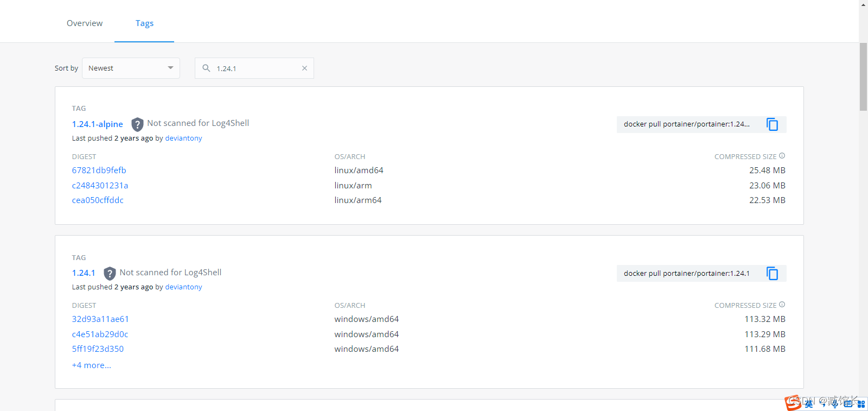Screen dimensions: 868x411
Task: Click the 111.68 MB compressed size value
Action: [765, 349]
